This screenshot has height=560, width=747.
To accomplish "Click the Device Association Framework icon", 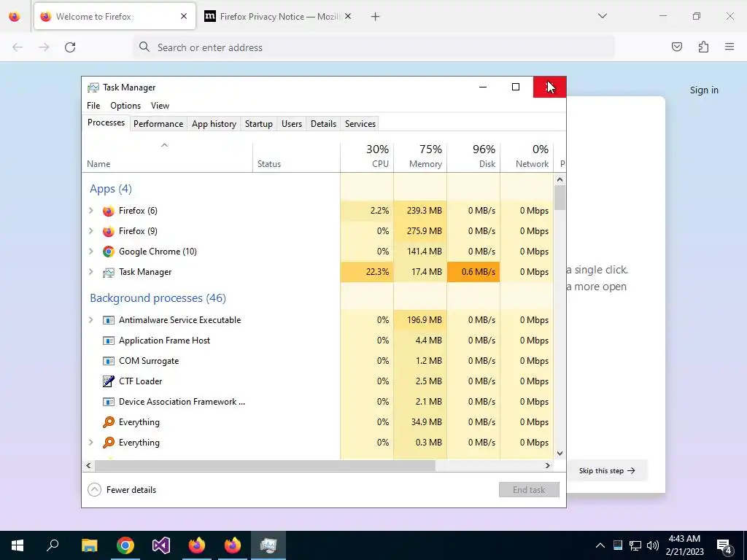I will [109, 402].
